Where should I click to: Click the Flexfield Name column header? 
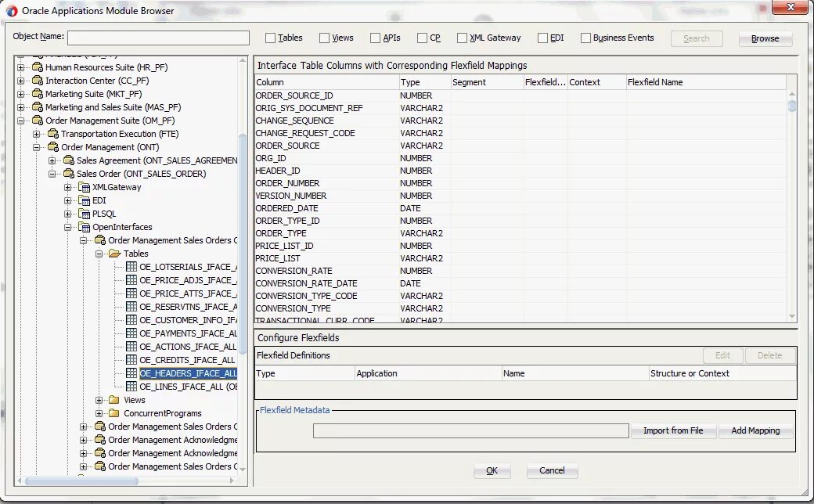pos(706,82)
